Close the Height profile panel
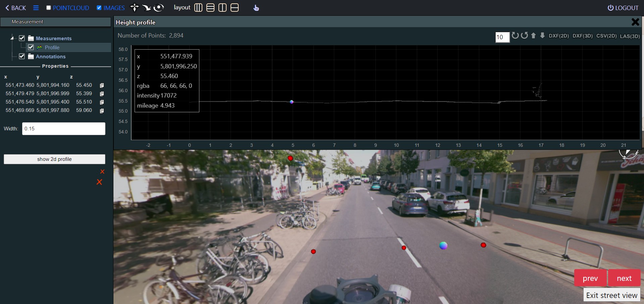This screenshot has height=304, width=644. (635, 22)
